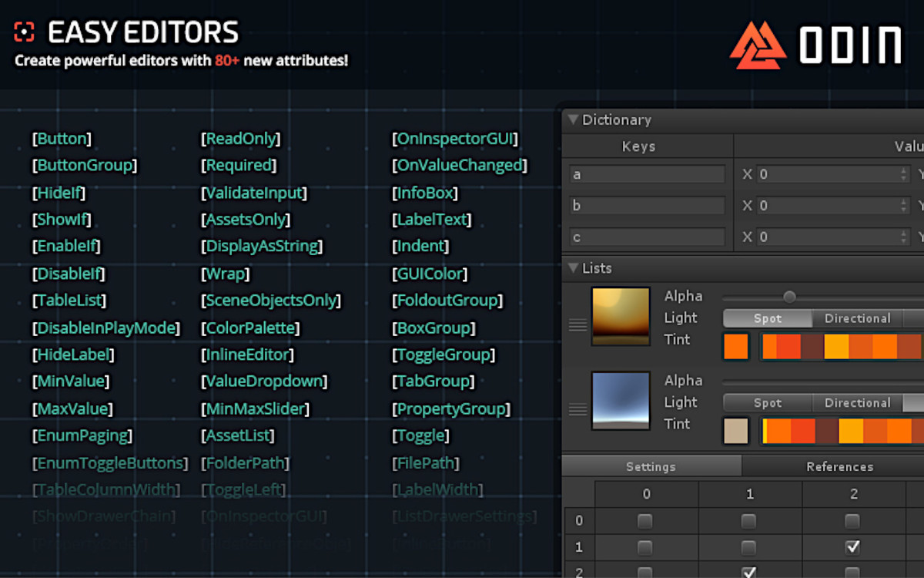Click the spinner arrows on row c's X field
Screen dimensions: 924x578
click(904, 237)
